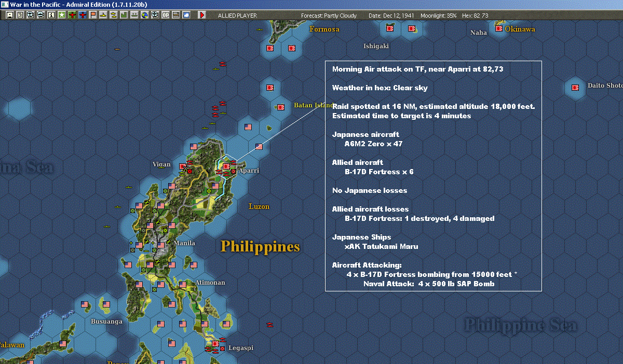
Task: Click 'B-17D Fortress x 6' line
Action: click(x=379, y=172)
